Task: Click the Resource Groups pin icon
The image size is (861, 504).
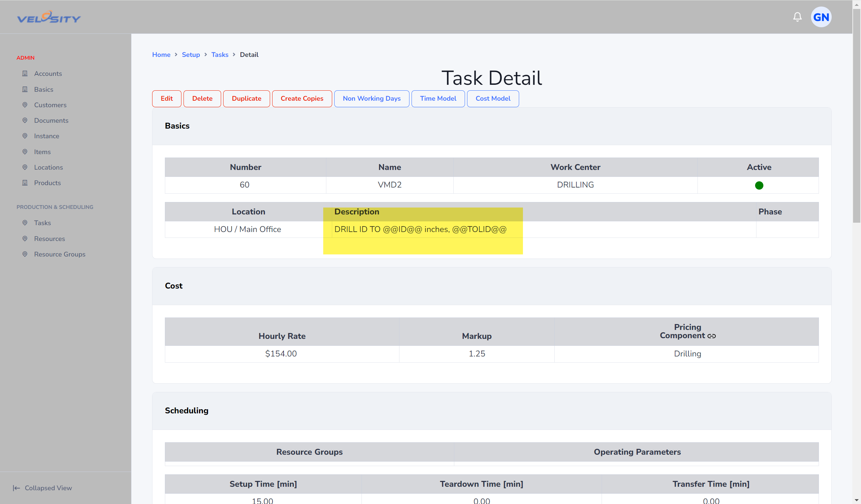Action: pos(25,254)
